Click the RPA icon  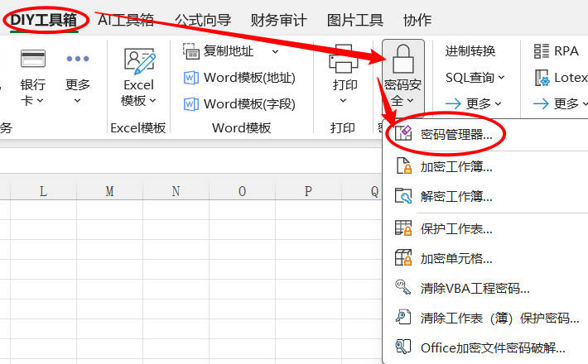tap(542, 51)
